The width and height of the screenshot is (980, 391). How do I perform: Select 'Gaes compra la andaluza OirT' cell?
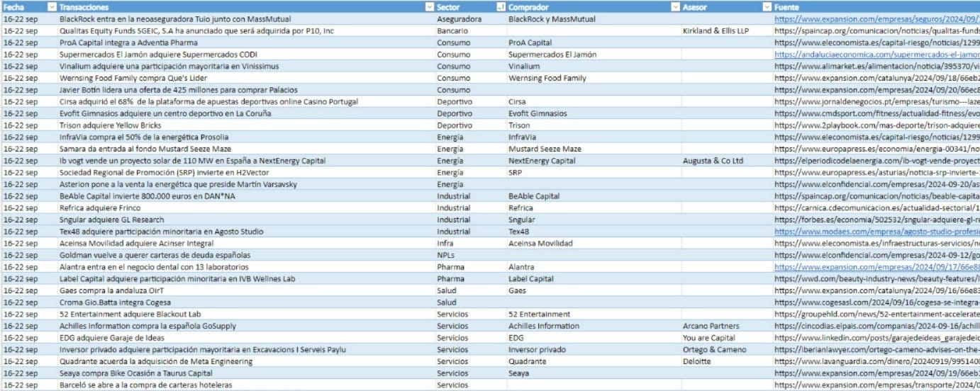pyautogui.click(x=246, y=290)
